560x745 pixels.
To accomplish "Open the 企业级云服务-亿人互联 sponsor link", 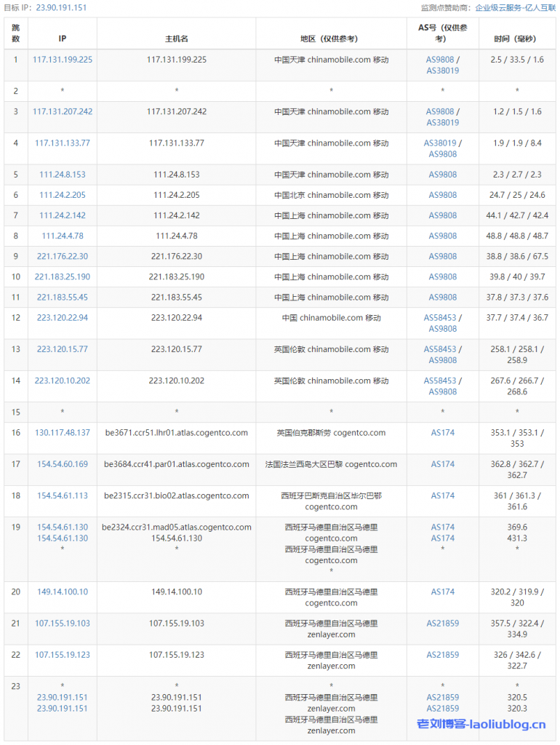I will [516, 8].
